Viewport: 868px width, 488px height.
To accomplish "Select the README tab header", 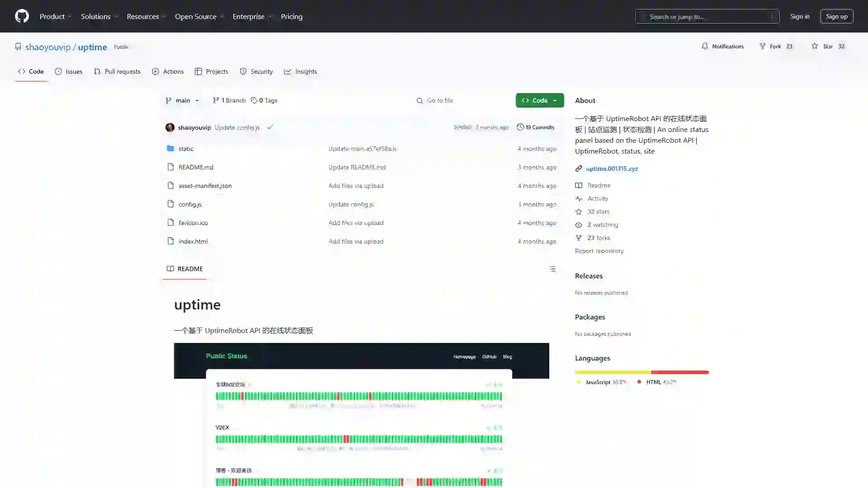I will pos(184,268).
